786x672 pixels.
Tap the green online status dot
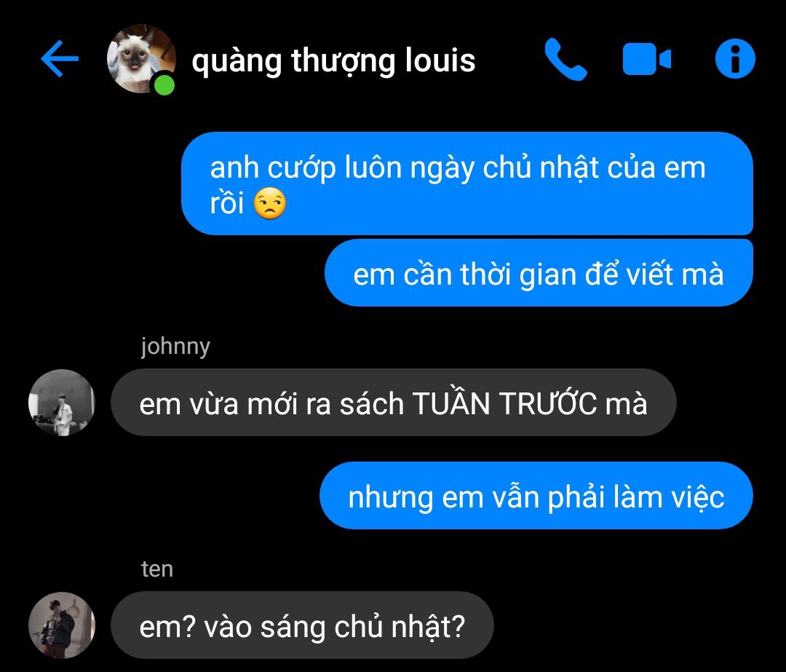[x=164, y=84]
